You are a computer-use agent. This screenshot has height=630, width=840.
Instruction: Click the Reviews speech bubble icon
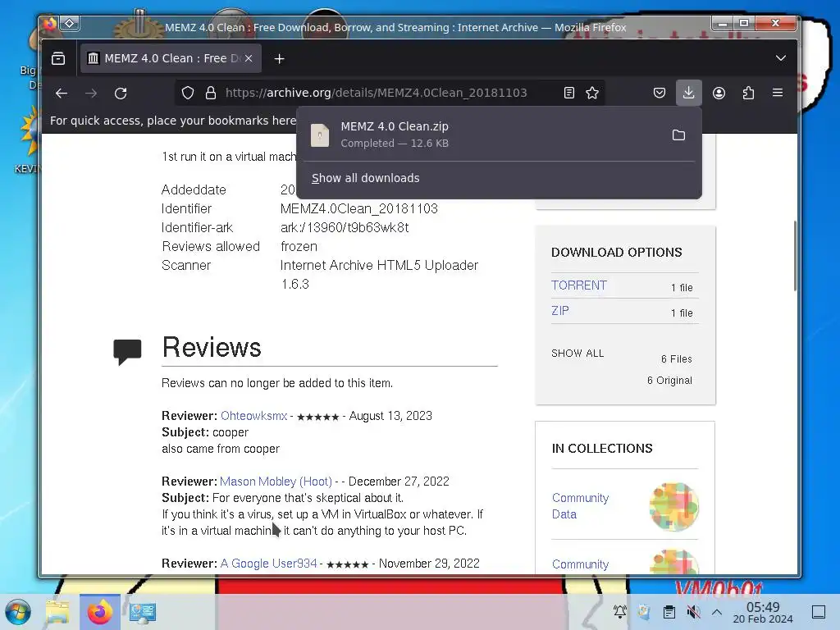coord(127,351)
